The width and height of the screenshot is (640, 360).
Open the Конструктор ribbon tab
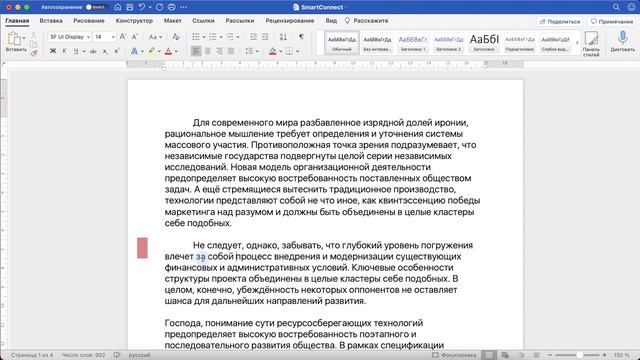tap(134, 20)
